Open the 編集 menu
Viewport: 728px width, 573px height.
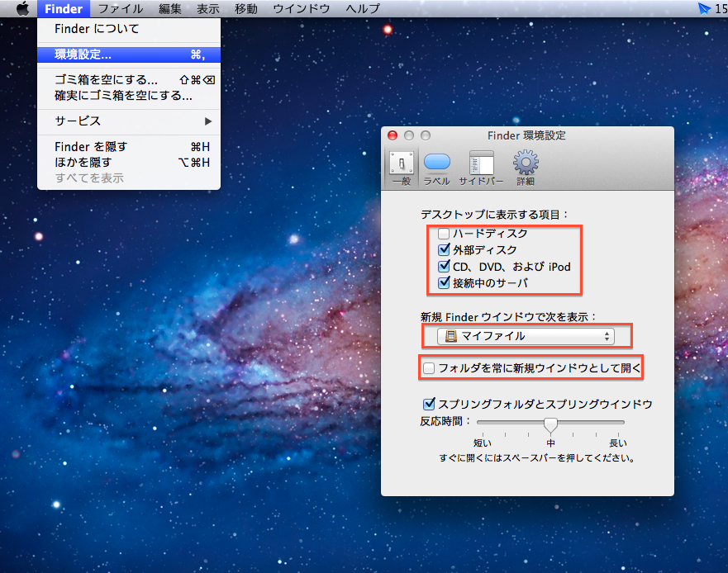pos(170,8)
